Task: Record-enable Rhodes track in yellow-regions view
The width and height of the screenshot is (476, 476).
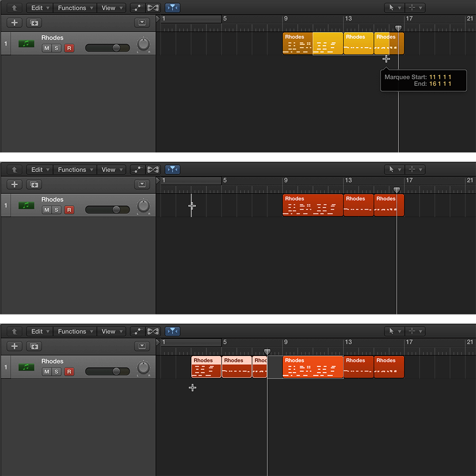Action: (69, 48)
